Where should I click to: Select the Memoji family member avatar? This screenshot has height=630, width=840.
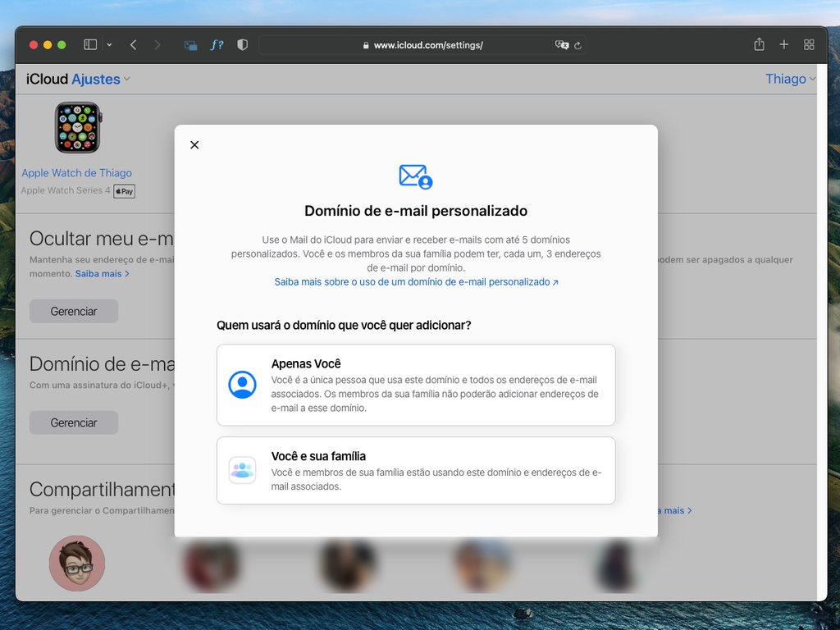click(x=77, y=563)
